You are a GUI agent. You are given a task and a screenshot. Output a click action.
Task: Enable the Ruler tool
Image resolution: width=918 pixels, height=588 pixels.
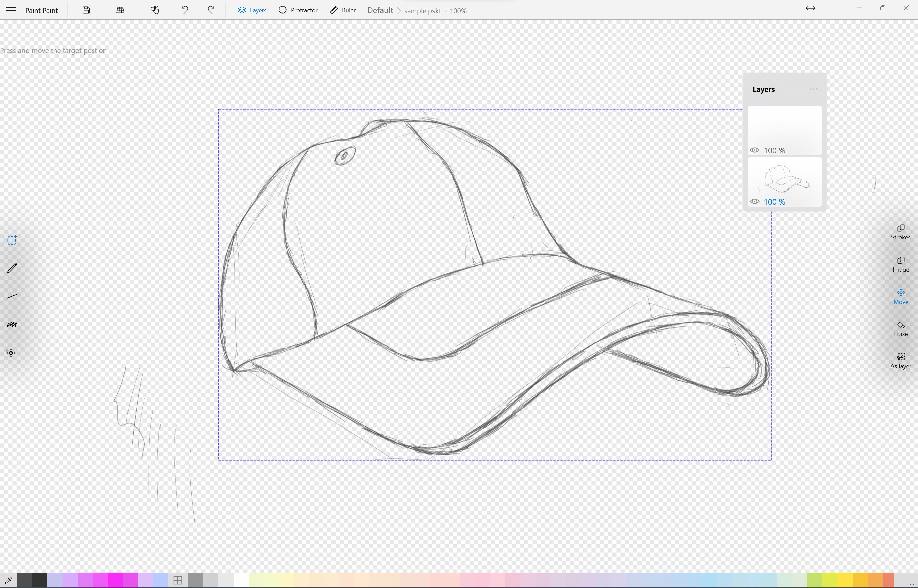(343, 10)
